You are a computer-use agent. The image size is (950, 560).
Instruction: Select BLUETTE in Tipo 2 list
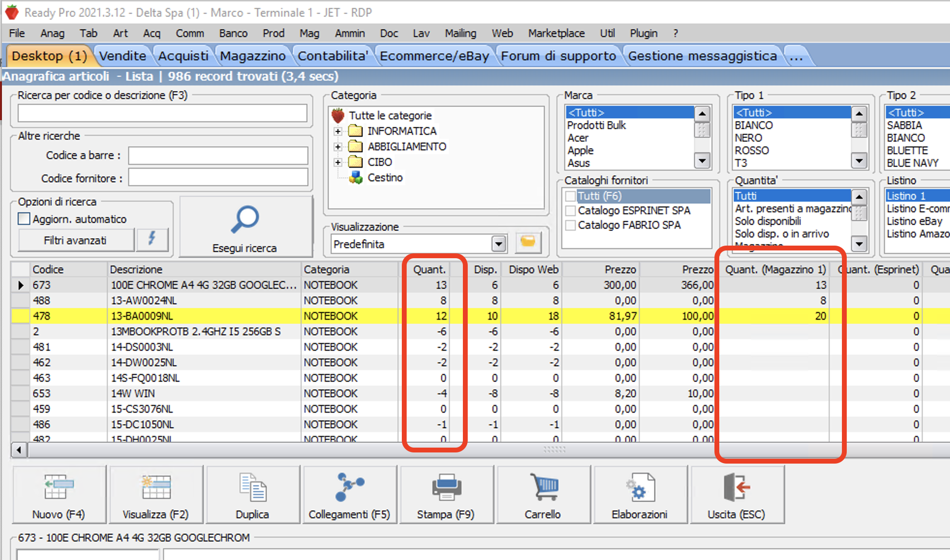coord(907,151)
